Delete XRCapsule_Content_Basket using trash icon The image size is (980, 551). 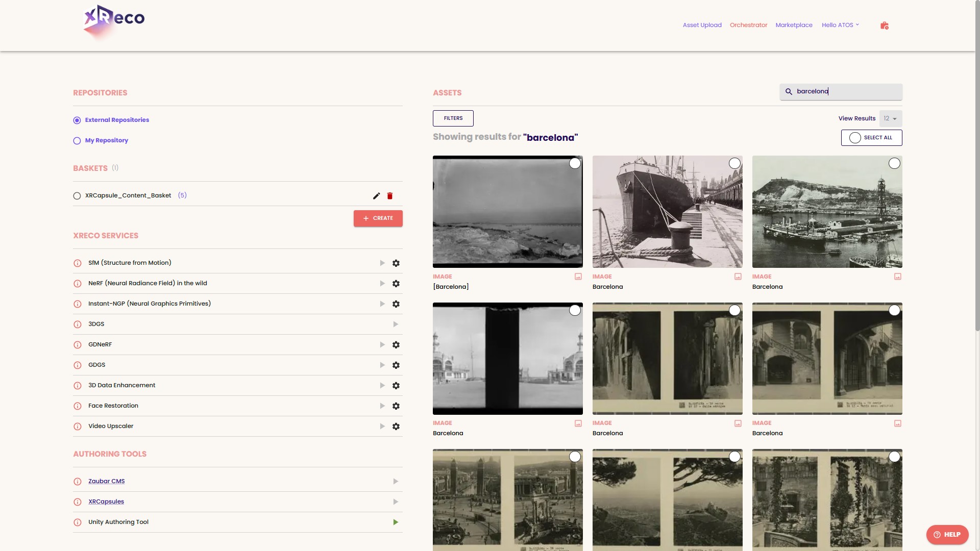pyautogui.click(x=390, y=196)
